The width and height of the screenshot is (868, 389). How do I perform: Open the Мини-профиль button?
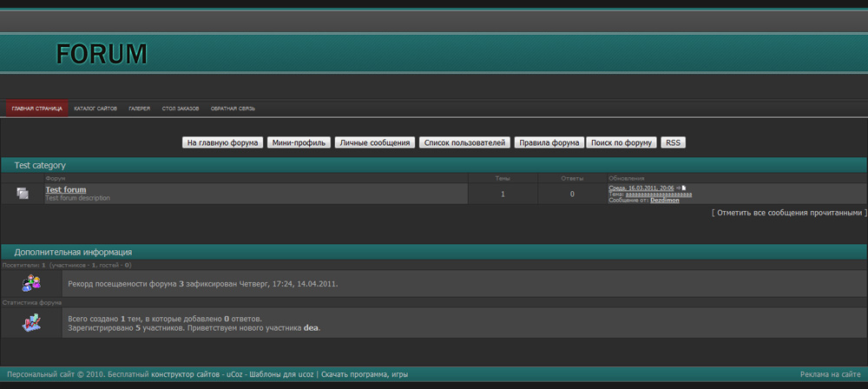click(298, 142)
